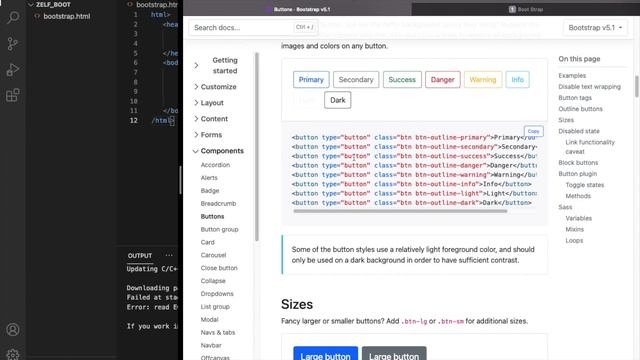Jump to Sizes in On this page
The width and height of the screenshot is (640, 360).
[x=566, y=120]
